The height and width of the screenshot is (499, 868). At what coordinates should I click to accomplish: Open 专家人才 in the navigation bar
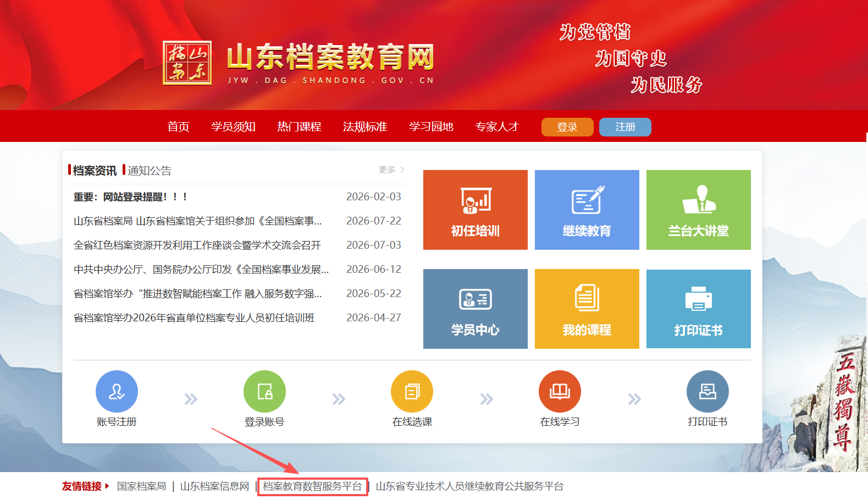pos(497,127)
